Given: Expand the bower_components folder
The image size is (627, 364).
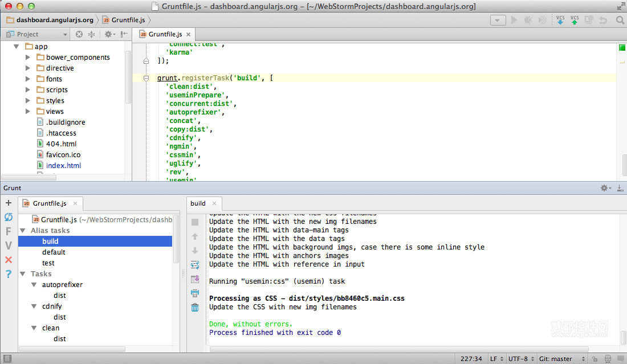Looking at the screenshot, I should (x=27, y=57).
